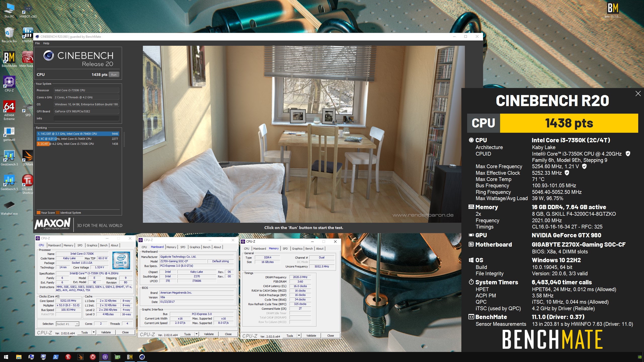The height and width of the screenshot is (362, 644).
Task: Click the green GPU card taskbar icon
Action: pos(117,357)
